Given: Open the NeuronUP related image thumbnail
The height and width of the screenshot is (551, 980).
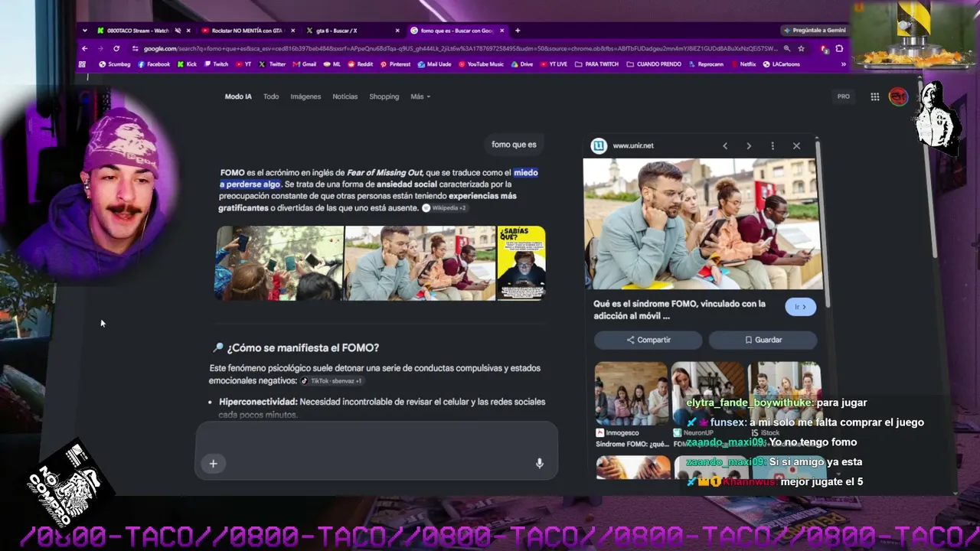Looking at the screenshot, I should [x=708, y=393].
